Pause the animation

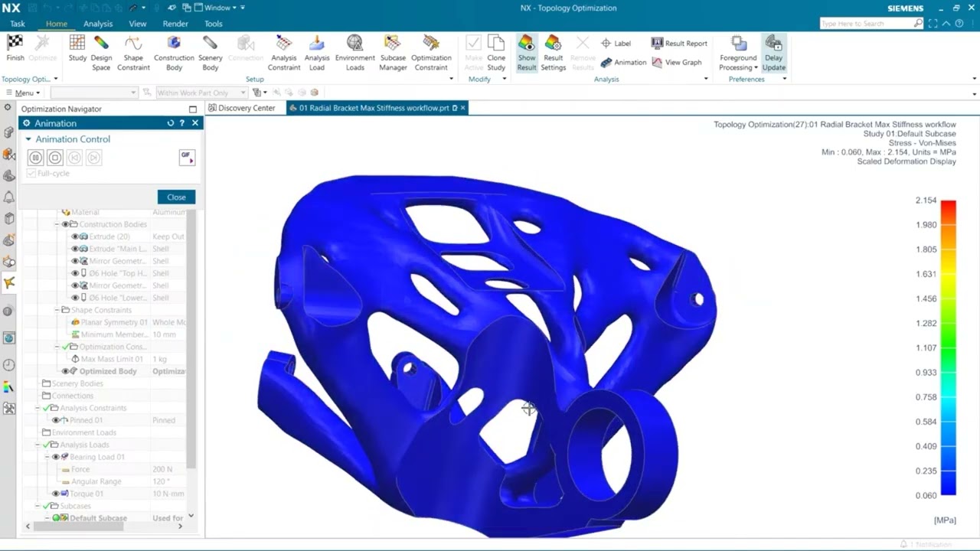35,158
